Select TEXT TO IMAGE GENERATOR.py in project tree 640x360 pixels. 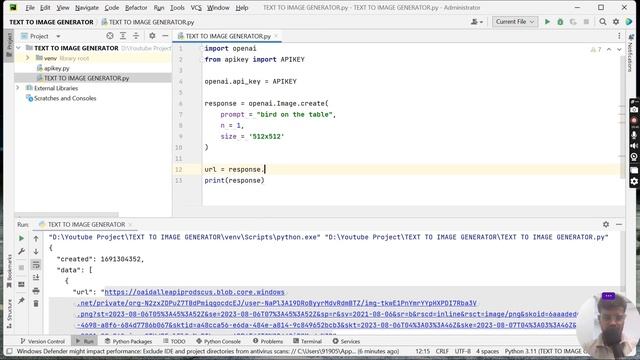point(87,78)
